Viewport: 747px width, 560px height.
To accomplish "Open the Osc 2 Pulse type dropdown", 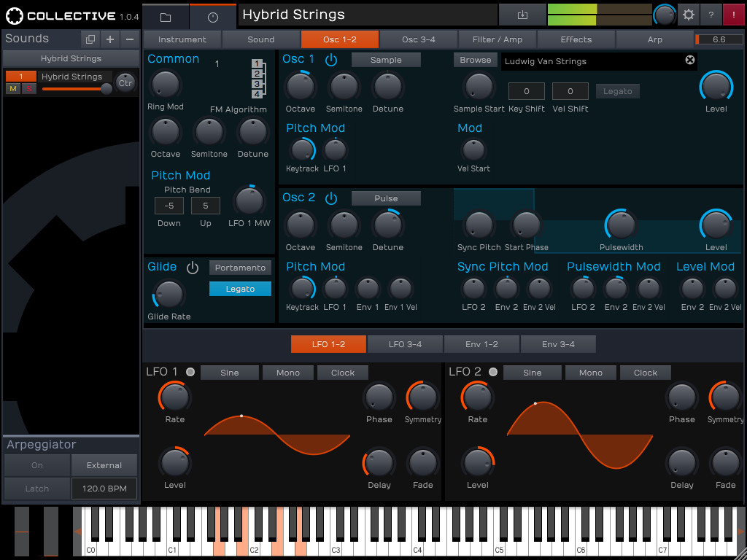I will [x=386, y=198].
